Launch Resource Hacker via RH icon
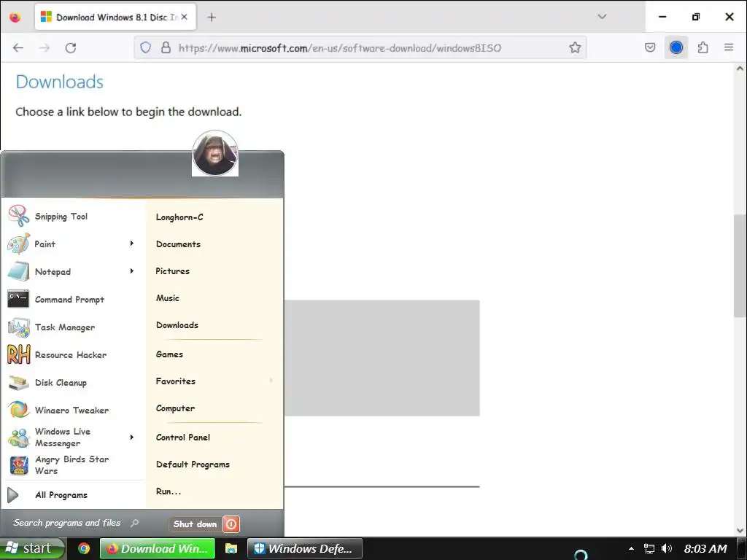Viewport: 747px width, 560px height. coord(18,355)
